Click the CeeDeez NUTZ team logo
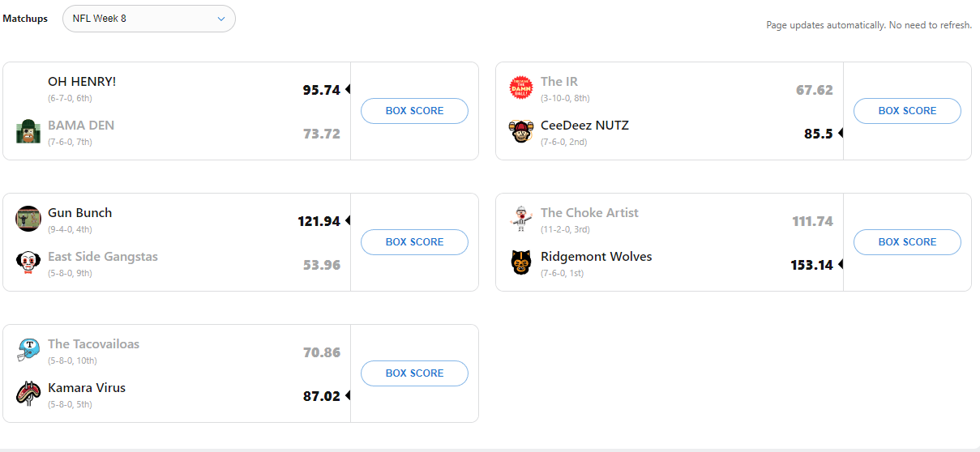Image resolution: width=980 pixels, height=452 pixels. pos(521,131)
